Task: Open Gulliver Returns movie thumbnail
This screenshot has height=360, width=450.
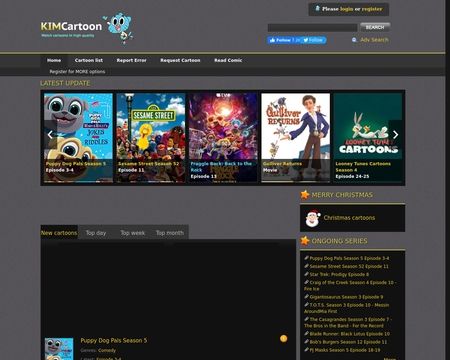Action: 295,138
